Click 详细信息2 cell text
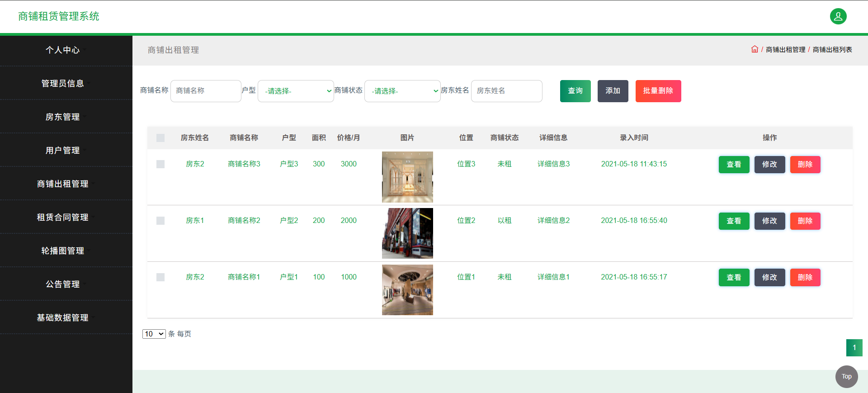The height and width of the screenshot is (393, 868). pyautogui.click(x=553, y=220)
